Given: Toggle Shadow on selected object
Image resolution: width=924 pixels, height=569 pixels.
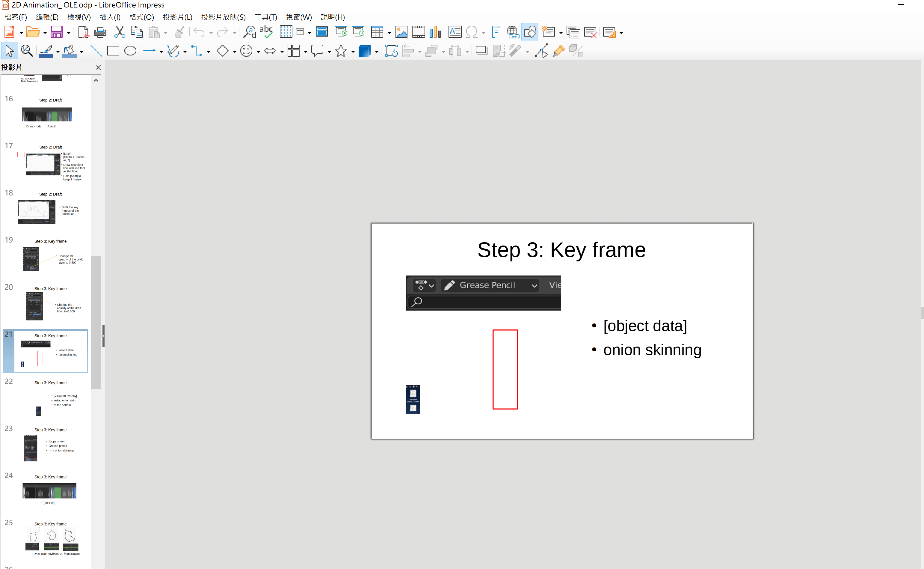Looking at the screenshot, I should click(481, 51).
